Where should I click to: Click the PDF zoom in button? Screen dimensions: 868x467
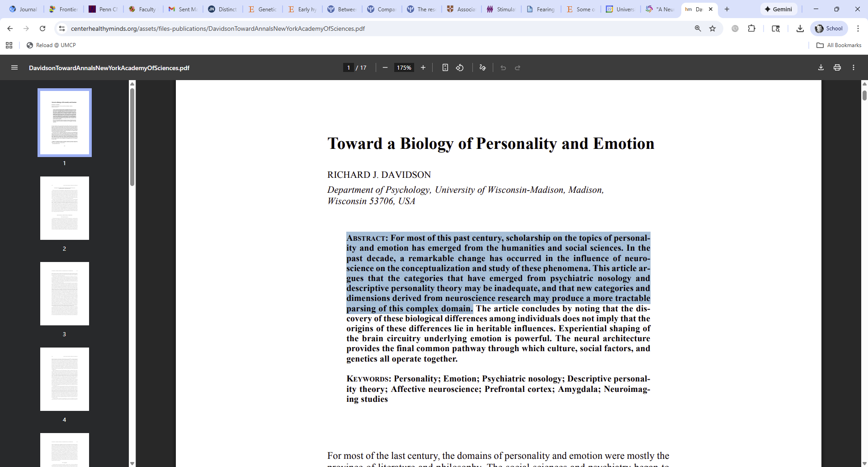423,68
